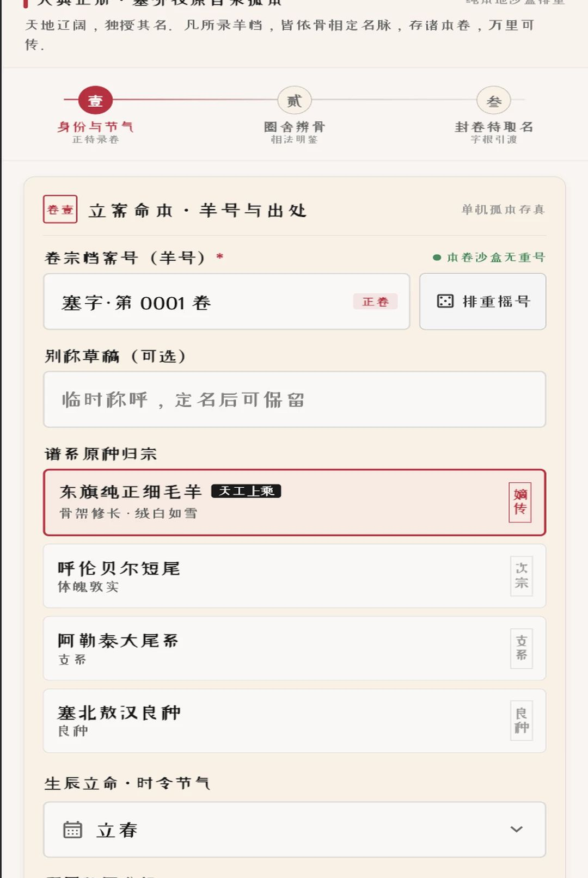The height and width of the screenshot is (878, 588).
Task: Focus the 别称草稿 nickname input field
Action: click(295, 400)
